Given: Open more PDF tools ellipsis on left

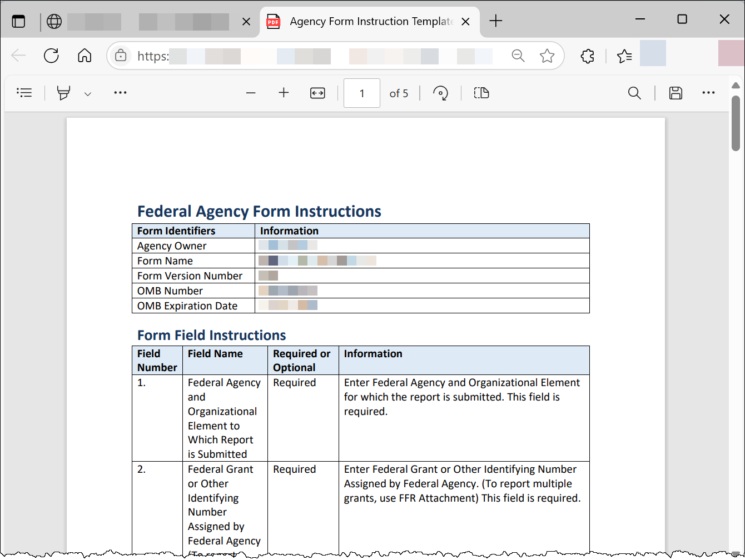Looking at the screenshot, I should pyautogui.click(x=120, y=93).
